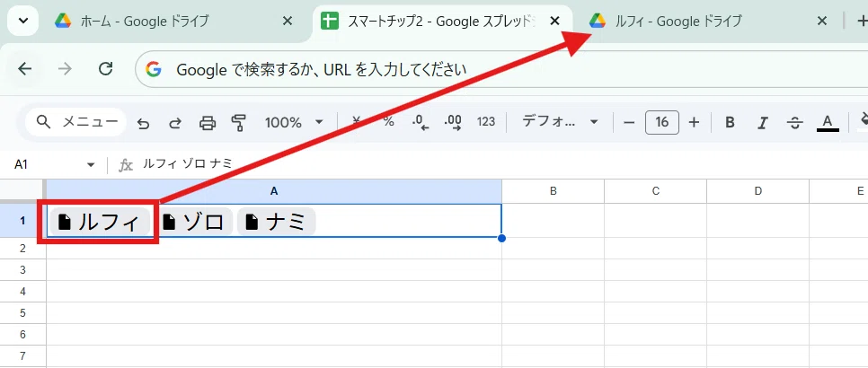Print the spreadsheet

pos(207,123)
